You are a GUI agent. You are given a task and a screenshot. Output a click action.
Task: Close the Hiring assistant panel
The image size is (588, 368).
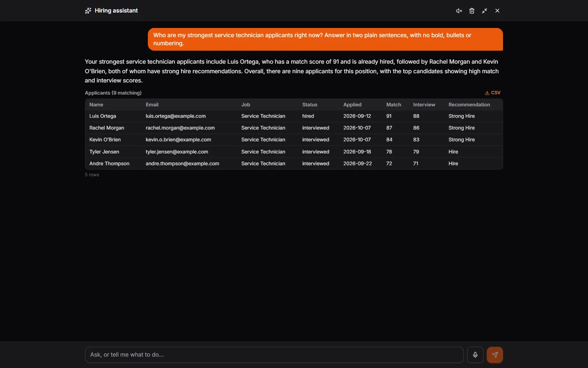click(497, 11)
